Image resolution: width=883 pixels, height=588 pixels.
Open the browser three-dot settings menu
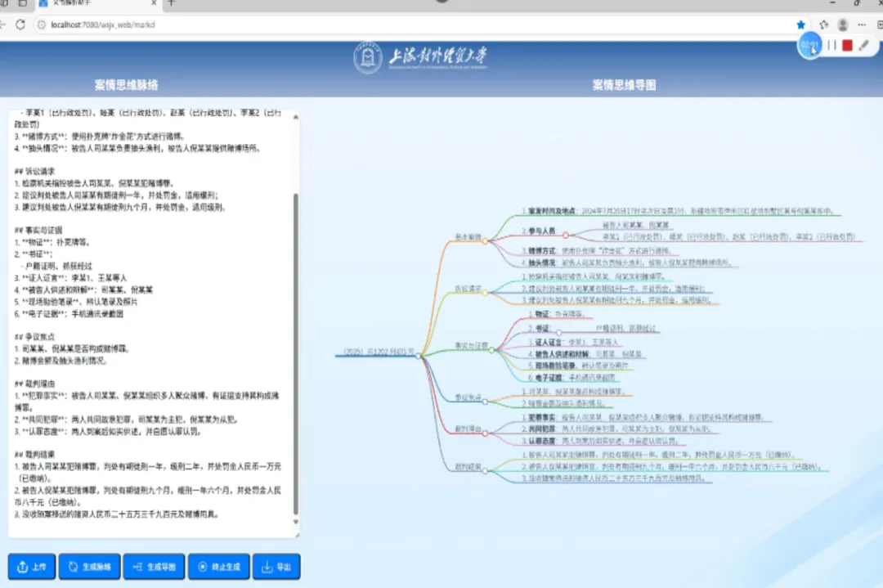tap(862, 25)
